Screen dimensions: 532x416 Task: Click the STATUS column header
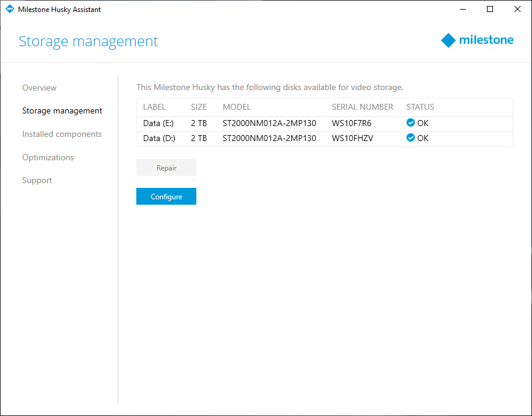point(420,107)
